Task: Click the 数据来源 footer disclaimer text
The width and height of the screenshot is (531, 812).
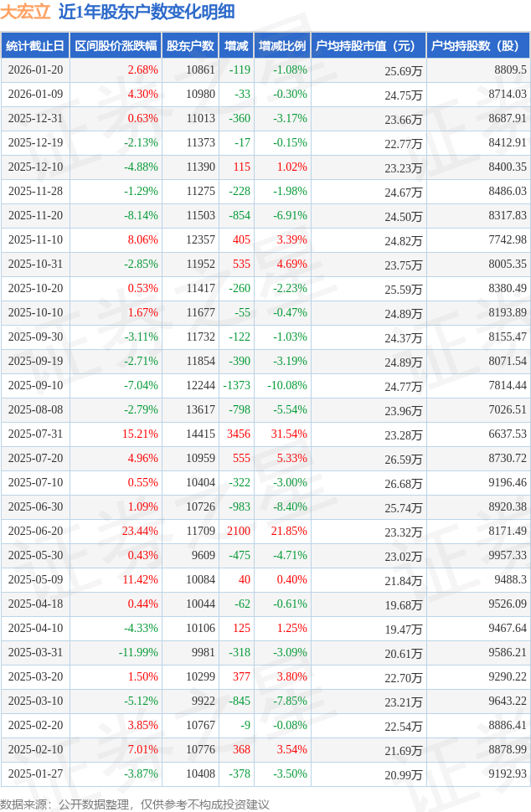Action: pos(135,804)
